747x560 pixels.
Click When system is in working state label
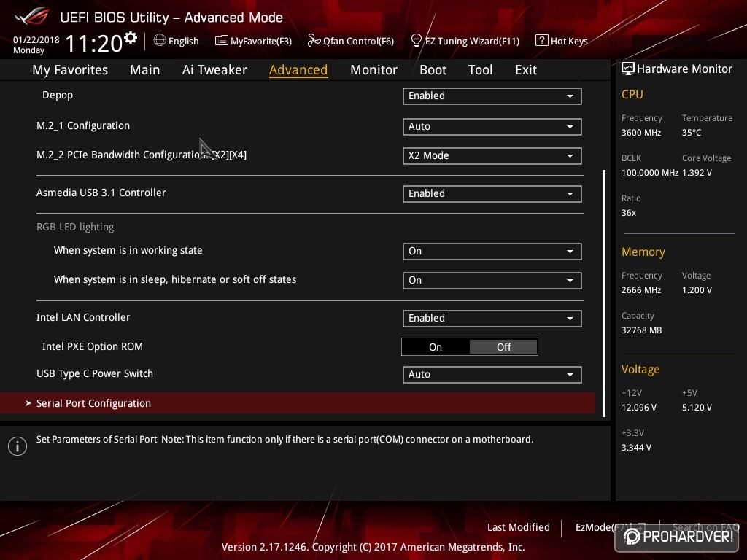pos(128,251)
